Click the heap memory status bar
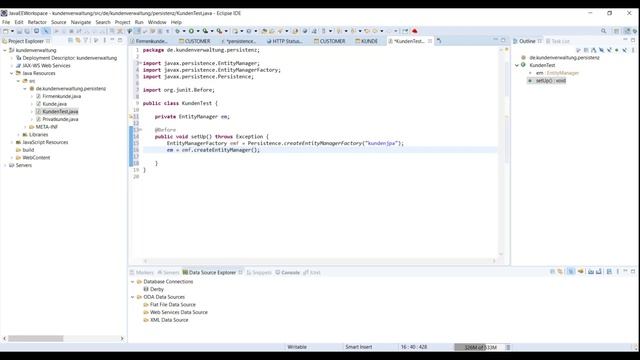The height and width of the screenshot is (360, 640). click(480, 347)
